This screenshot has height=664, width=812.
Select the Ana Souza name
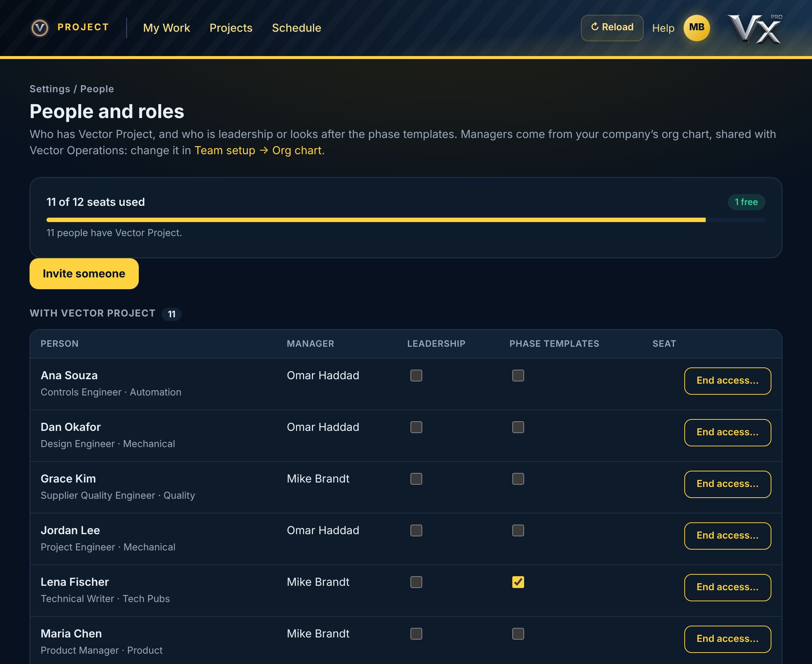(x=69, y=375)
